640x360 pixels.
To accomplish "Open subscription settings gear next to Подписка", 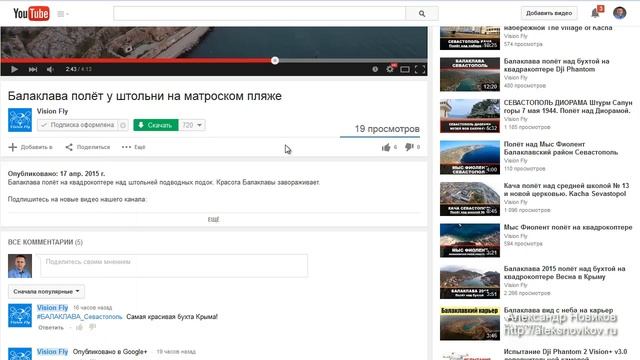I will coord(123,125).
